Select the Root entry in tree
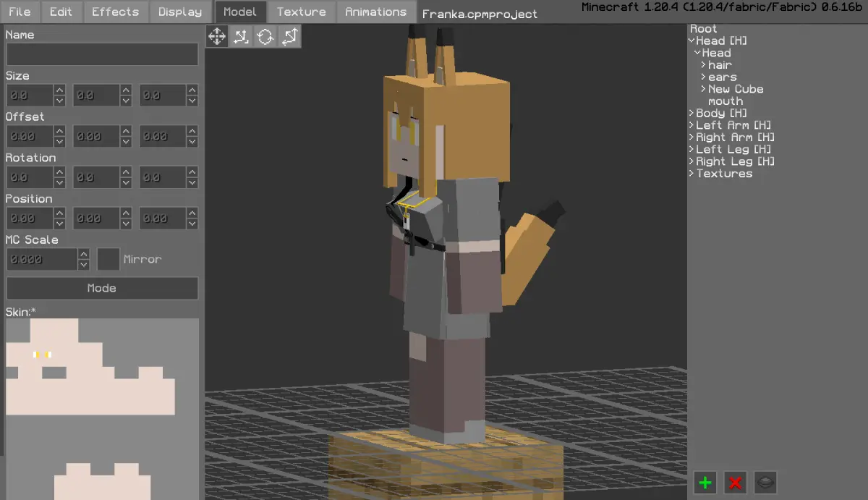Image resolution: width=868 pixels, height=500 pixels. click(704, 29)
